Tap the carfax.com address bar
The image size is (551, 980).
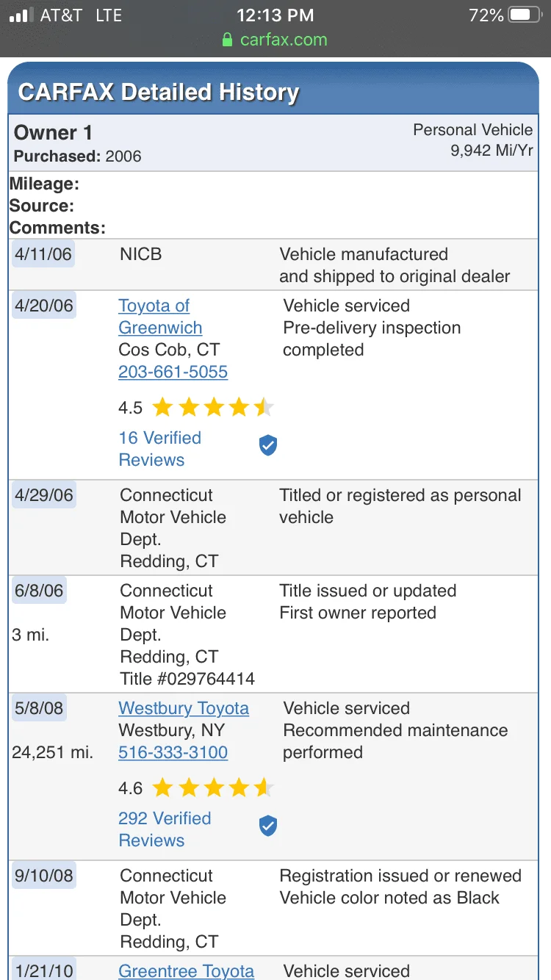(275, 40)
